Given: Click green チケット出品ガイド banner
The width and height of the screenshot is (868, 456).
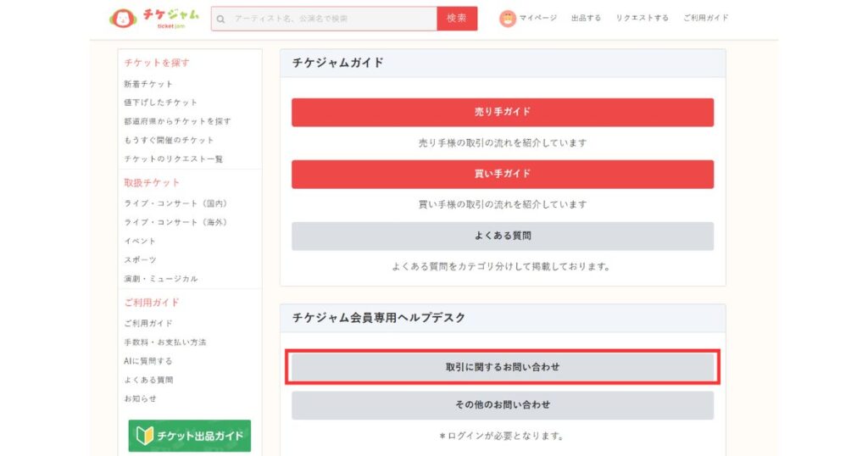Looking at the screenshot, I should 189,436.
